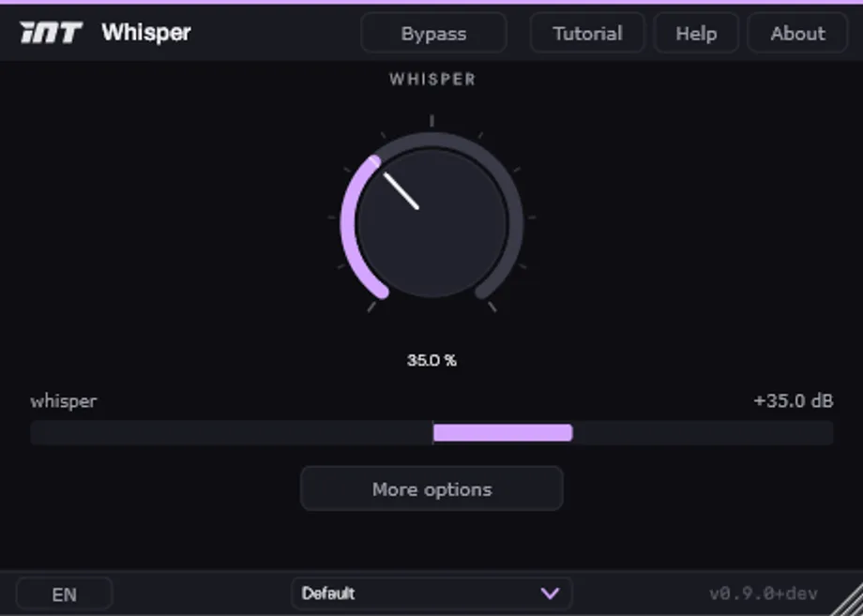Click the +35.0 dB value readout

point(793,401)
